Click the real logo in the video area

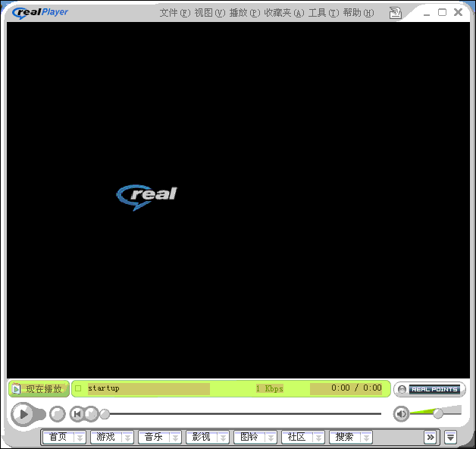click(x=147, y=197)
